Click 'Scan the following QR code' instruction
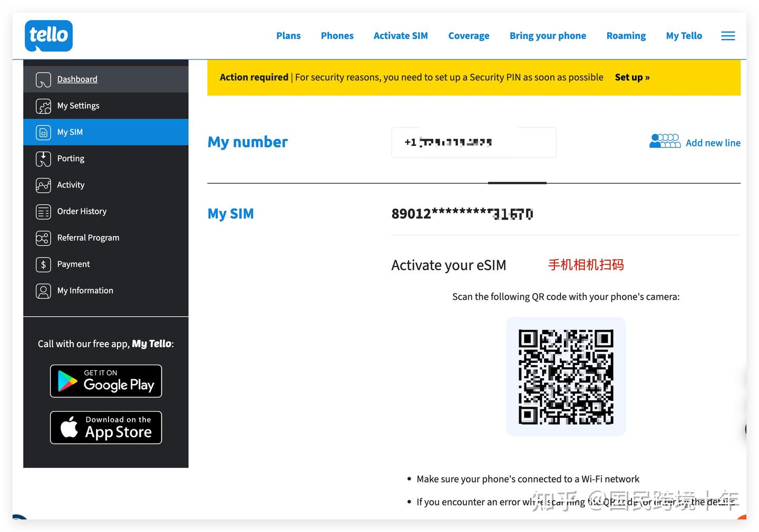759x532 pixels. point(566,297)
